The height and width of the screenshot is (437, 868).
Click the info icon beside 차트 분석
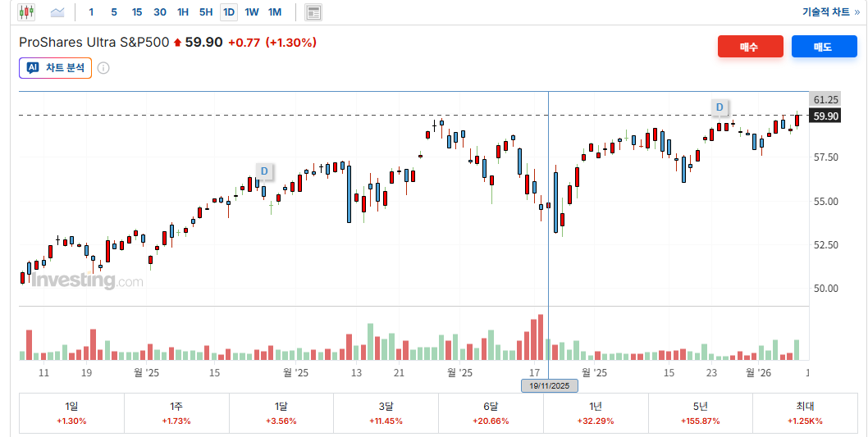pos(103,68)
